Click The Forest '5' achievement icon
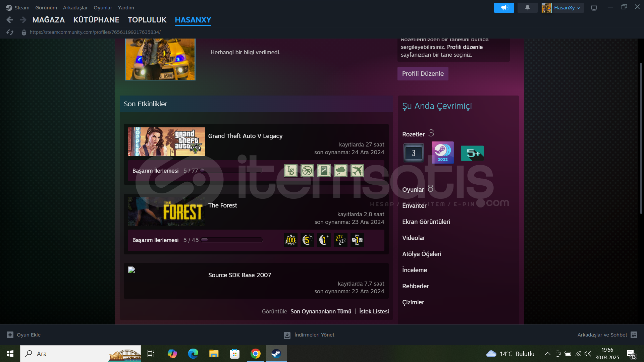The height and width of the screenshot is (362, 644). point(307,240)
